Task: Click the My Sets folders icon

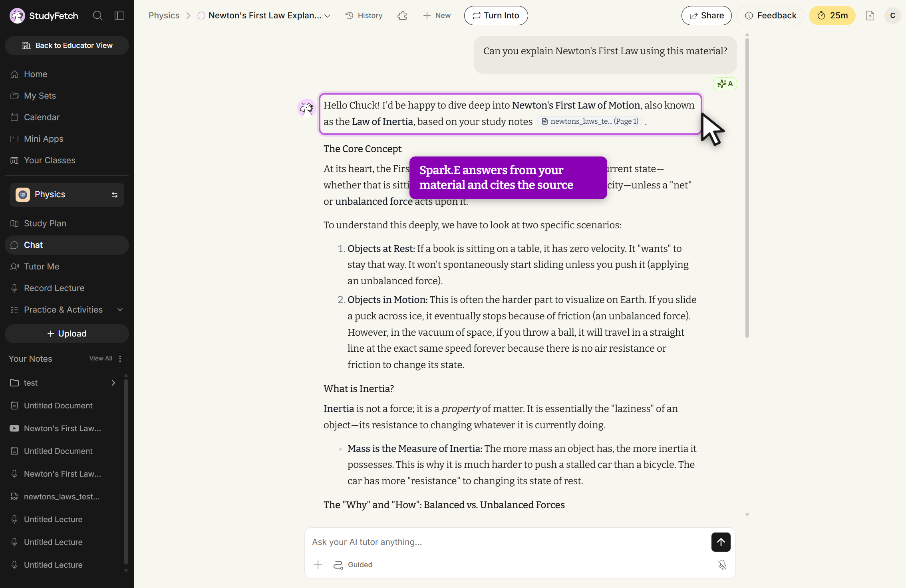Action: pos(14,96)
